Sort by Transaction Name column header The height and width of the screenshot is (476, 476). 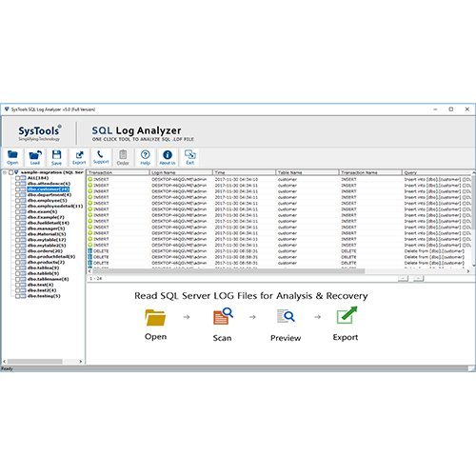(370, 172)
